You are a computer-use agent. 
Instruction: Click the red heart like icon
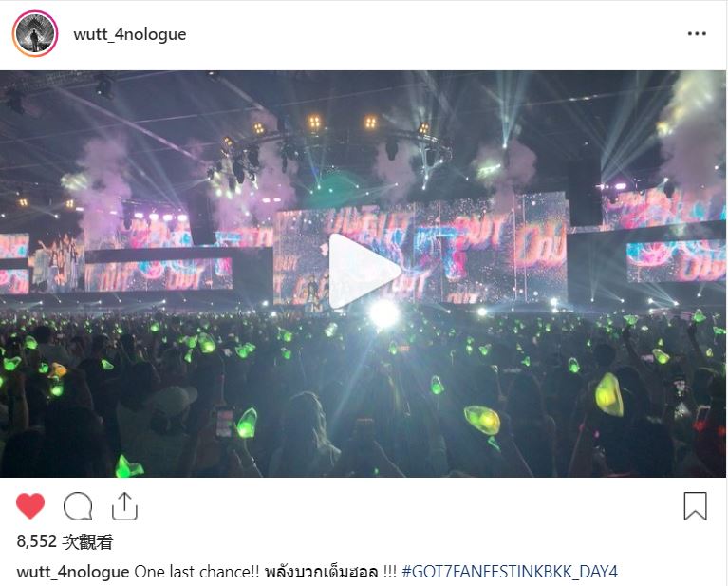tap(30, 505)
